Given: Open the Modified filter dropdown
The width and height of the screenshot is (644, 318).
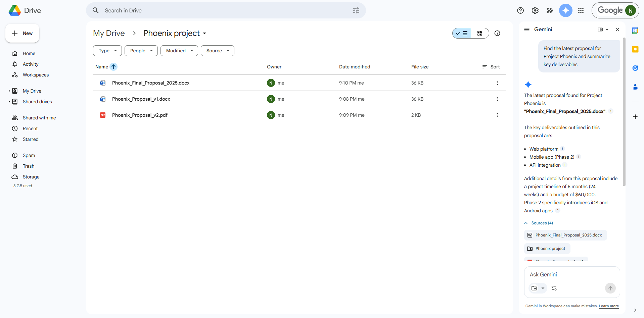Looking at the screenshot, I should pyautogui.click(x=179, y=51).
